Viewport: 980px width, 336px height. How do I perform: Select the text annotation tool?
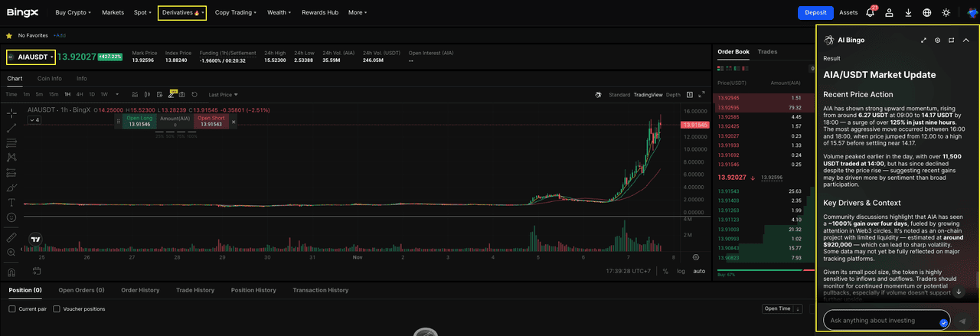point(11,203)
